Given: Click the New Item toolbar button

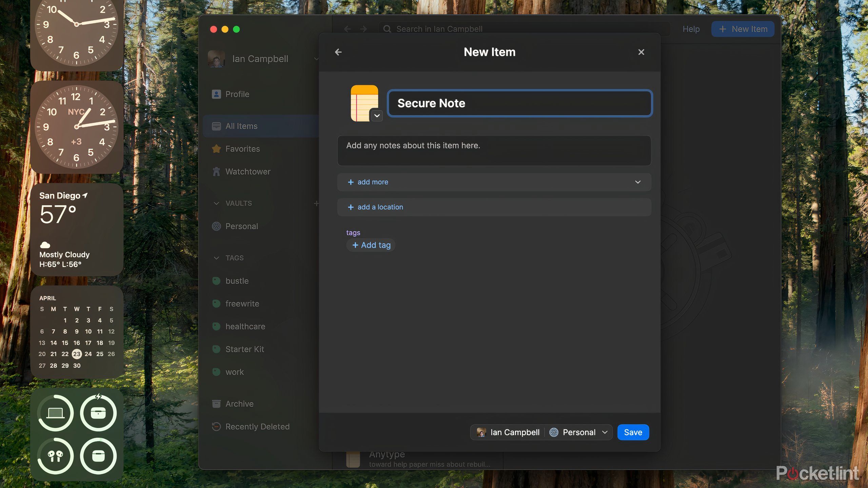Looking at the screenshot, I should coord(743,29).
